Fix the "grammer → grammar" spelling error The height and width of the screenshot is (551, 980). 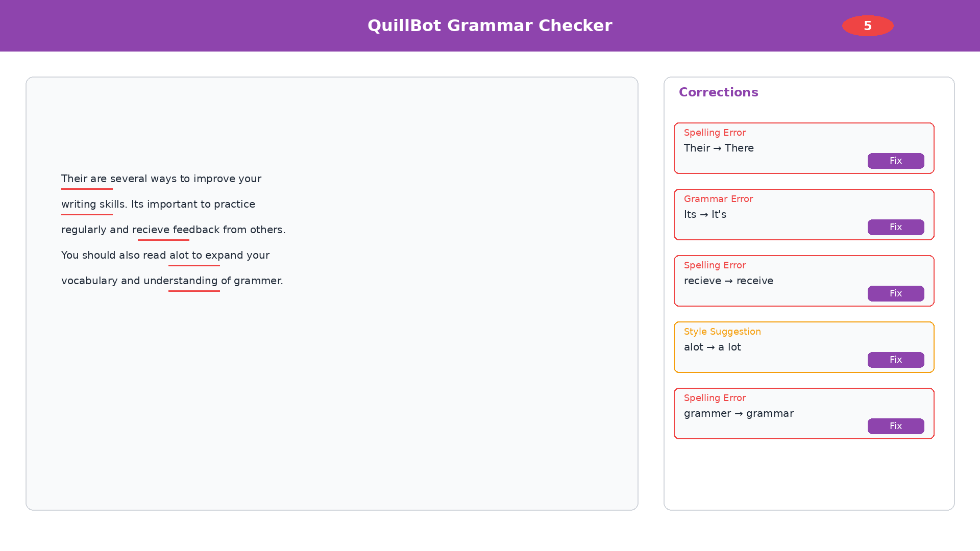click(896, 426)
